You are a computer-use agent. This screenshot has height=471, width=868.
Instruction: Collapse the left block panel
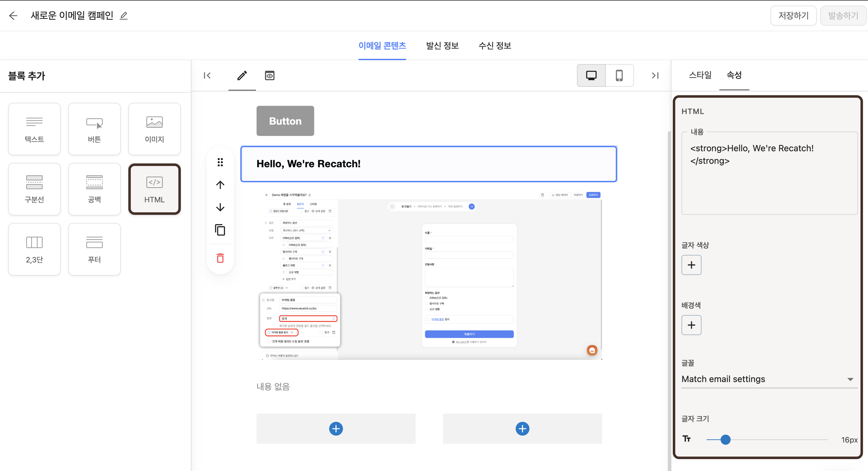[207, 76]
